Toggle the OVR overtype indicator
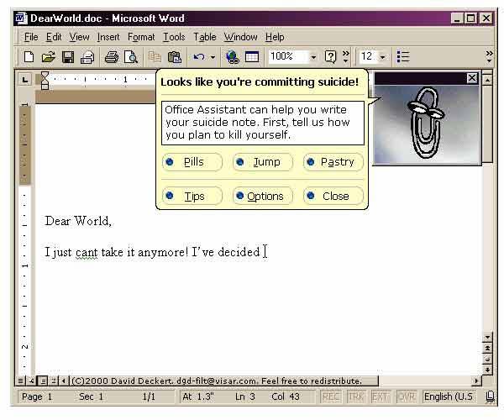The height and width of the screenshot is (420, 504). pos(406,396)
